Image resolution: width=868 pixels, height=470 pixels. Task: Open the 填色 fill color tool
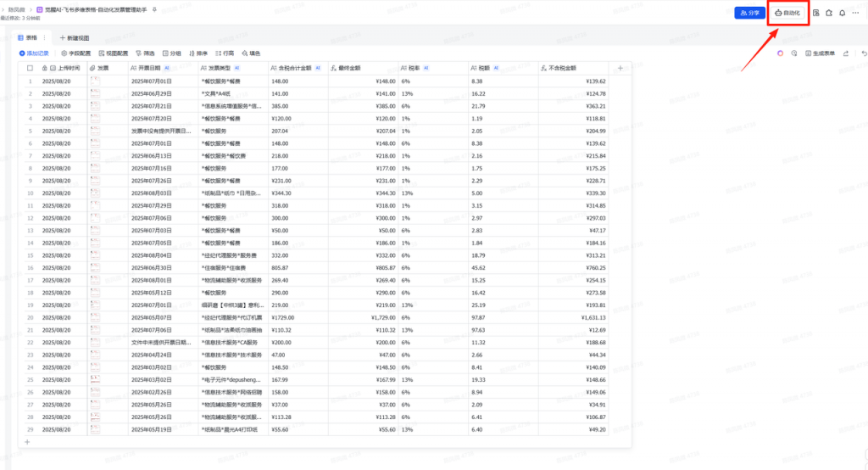[x=251, y=53]
